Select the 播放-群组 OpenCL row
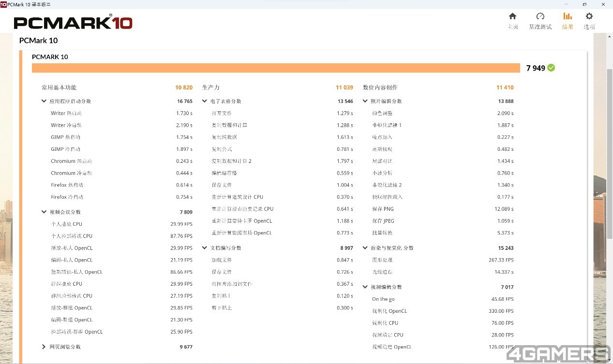Screen dimensions: 613x364 point(121,308)
